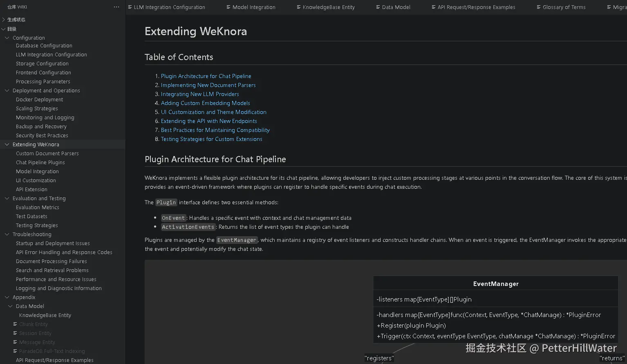Collapse the Extending WeKnora group
Screen dimensions: 627x364
coord(7,145)
